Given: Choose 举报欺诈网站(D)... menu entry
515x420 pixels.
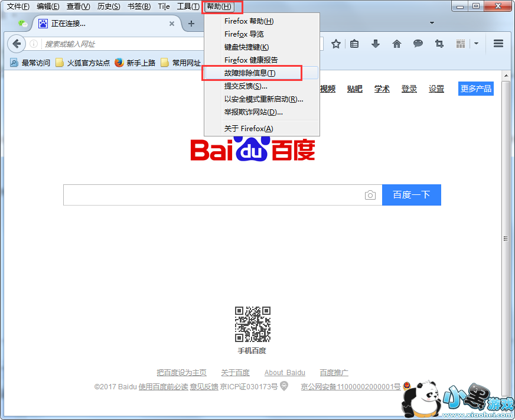Looking at the screenshot, I should click(262, 112).
